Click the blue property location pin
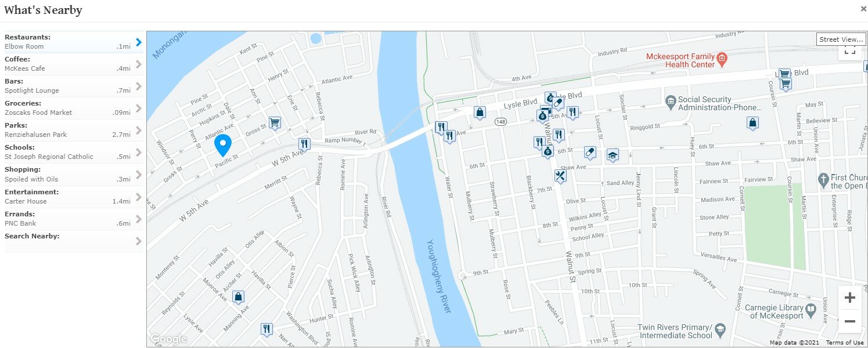Image resolution: width=868 pixels, height=348 pixels. coord(223,144)
